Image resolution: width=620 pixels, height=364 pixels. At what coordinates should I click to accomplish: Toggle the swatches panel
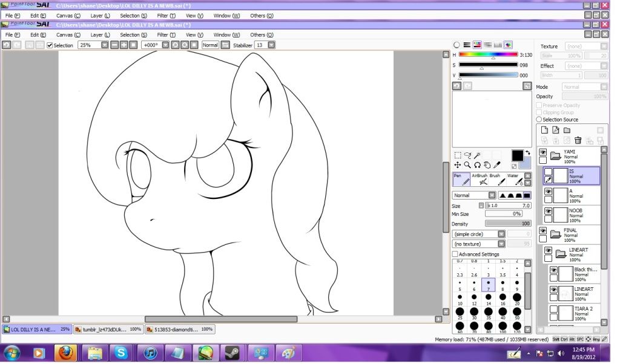(498, 45)
